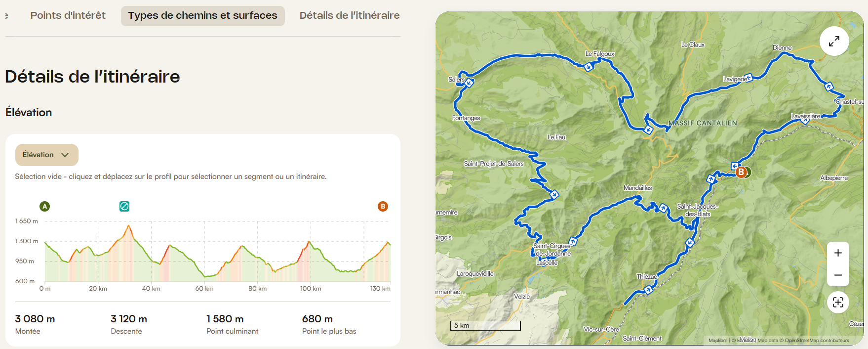
Task: Select Types de chemins et surfaces tab
Action: point(203,16)
